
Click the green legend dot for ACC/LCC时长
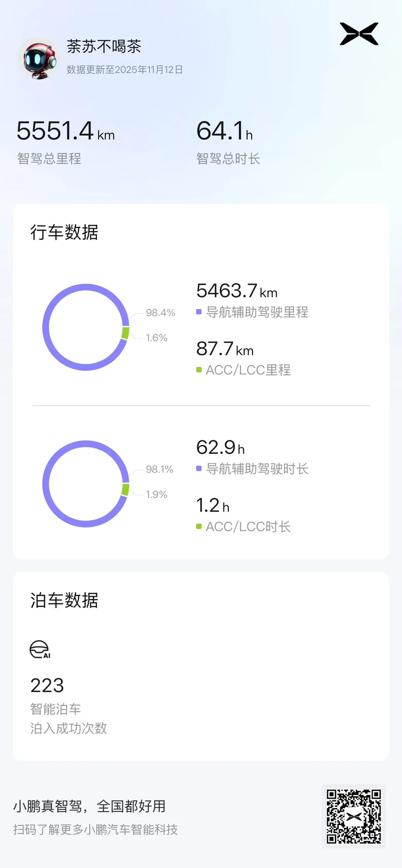tap(199, 527)
